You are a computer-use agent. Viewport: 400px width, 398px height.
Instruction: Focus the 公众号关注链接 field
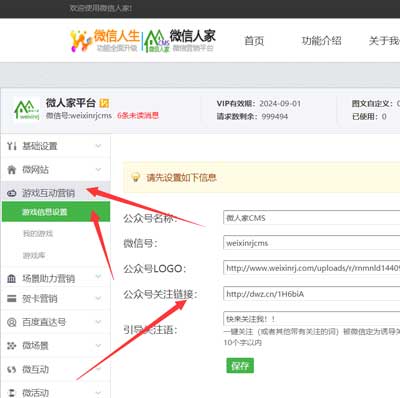[x=312, y=294]
